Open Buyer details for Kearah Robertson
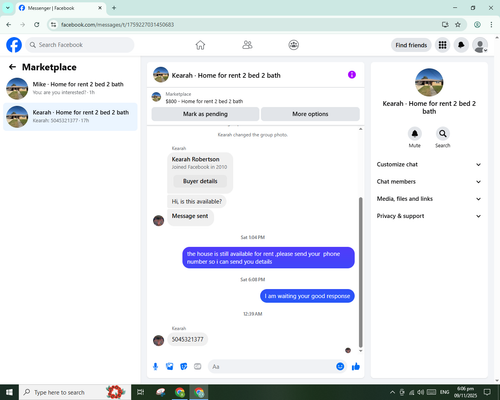The image size is (500, 400). click(x=200, y=181)
